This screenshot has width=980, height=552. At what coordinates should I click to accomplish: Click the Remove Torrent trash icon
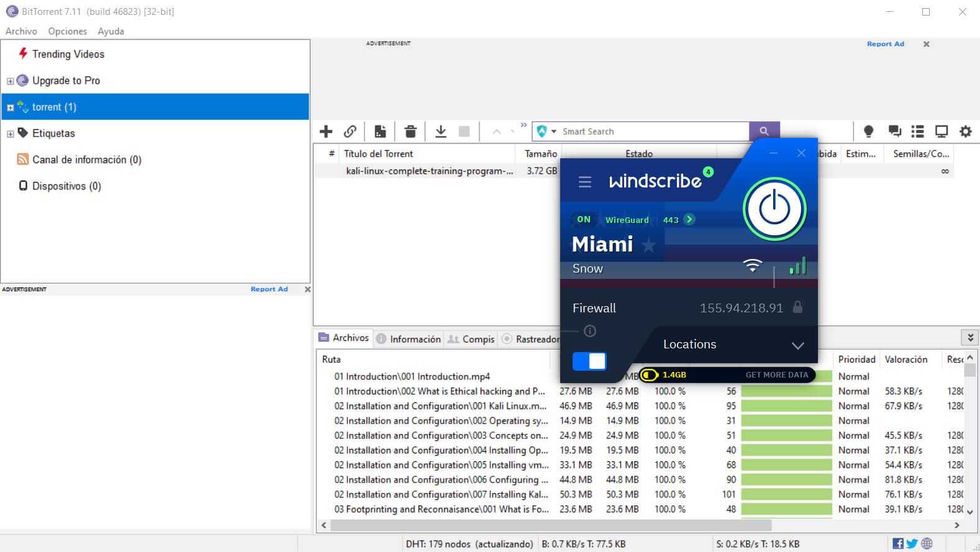tap(411, 132)
